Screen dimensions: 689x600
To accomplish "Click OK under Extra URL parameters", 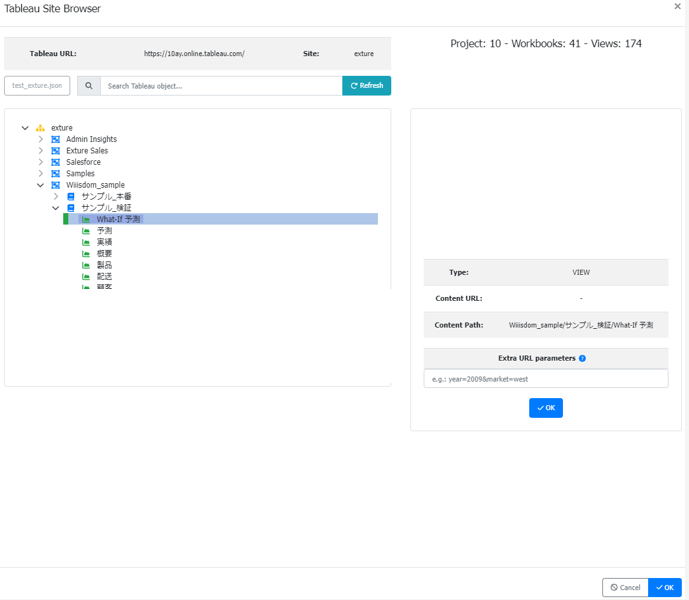I will click(546, 408).
